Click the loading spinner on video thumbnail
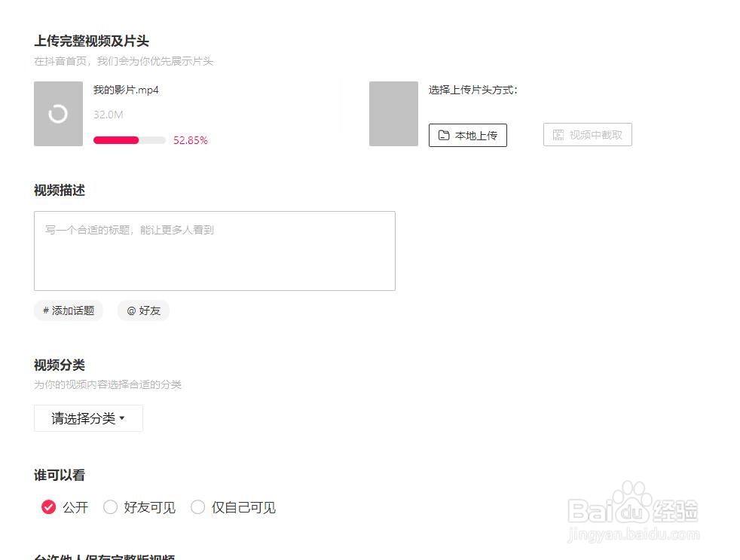 click(58, 114)
